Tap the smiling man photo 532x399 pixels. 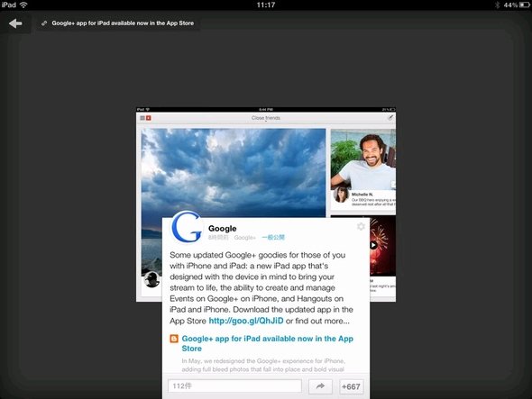363,159
